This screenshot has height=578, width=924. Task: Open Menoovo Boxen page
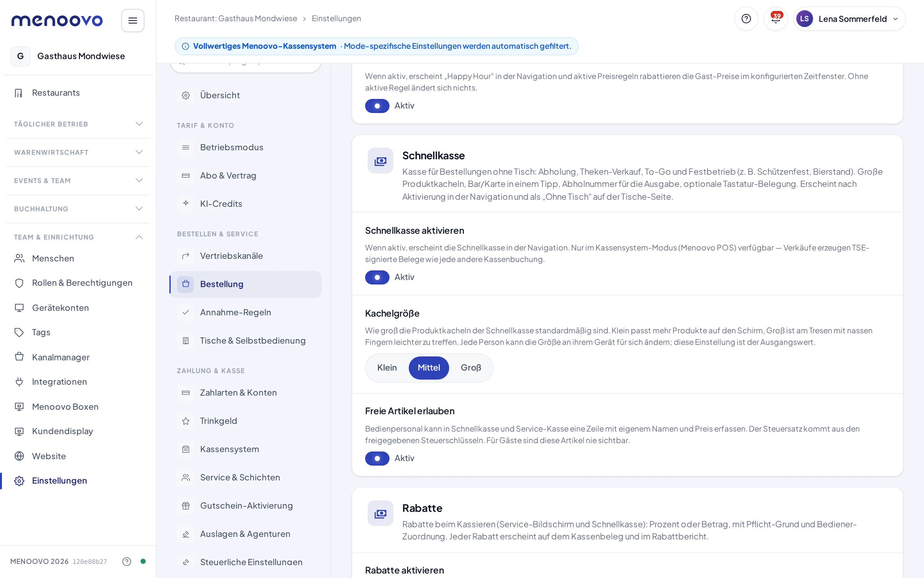click(x=78, y=407)
